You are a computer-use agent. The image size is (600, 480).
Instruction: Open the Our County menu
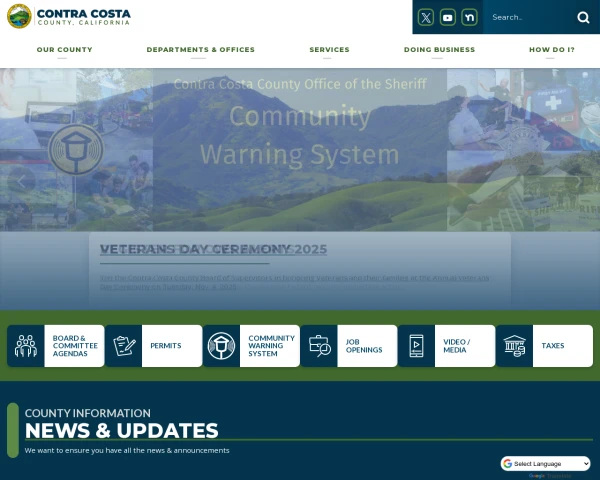point(64,50)
